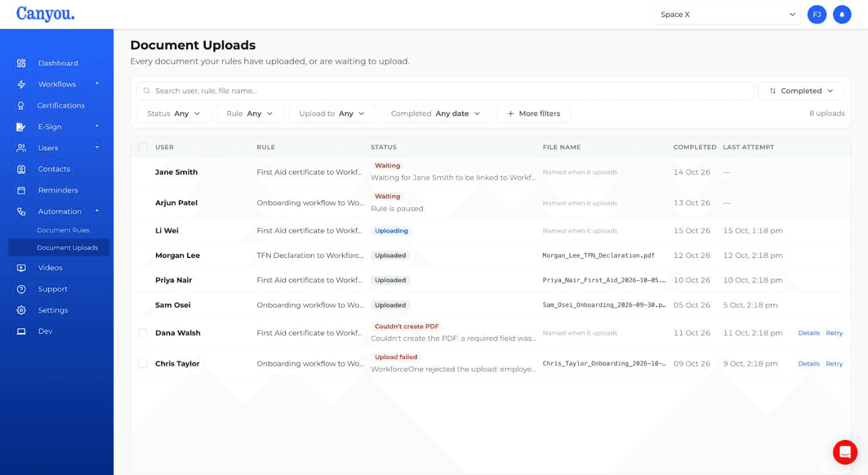Check the Dana Walsh row checkbox
868x475 pixels.
[143, 333]
